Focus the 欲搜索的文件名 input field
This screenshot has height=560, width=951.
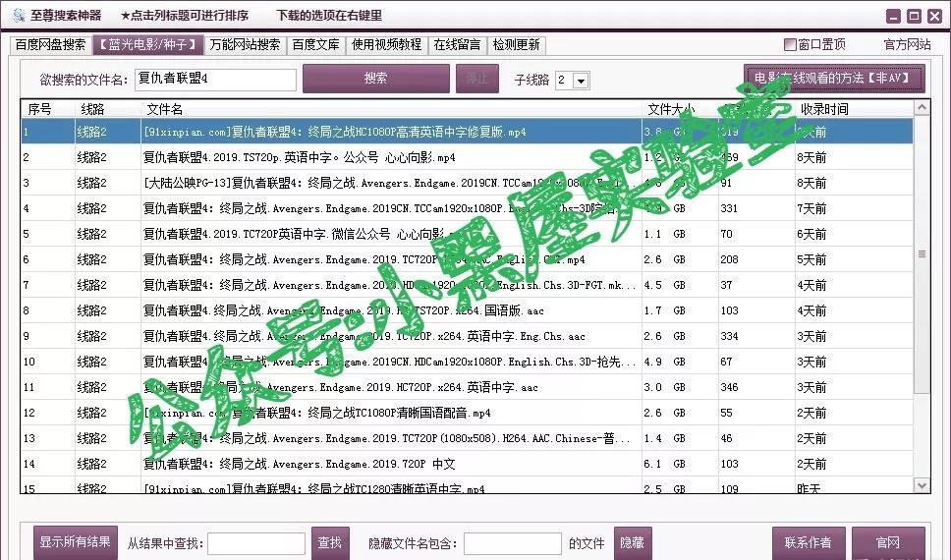coord(215,79)
